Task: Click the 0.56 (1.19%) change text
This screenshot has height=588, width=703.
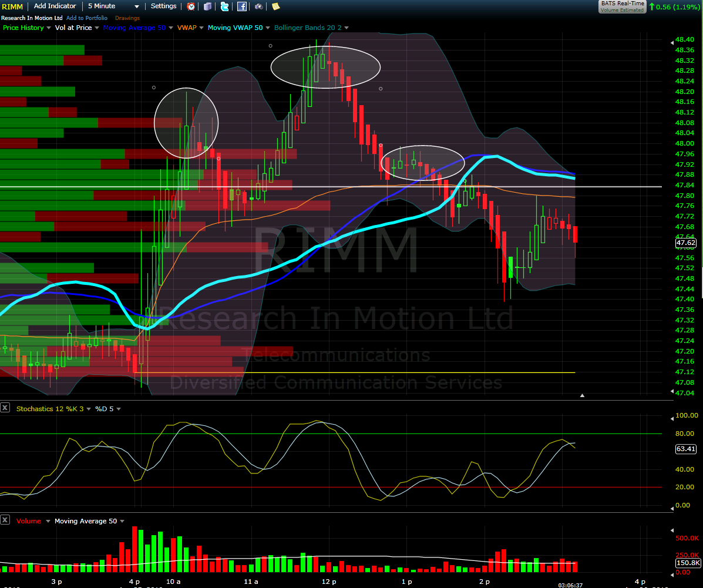Action: 677,6
